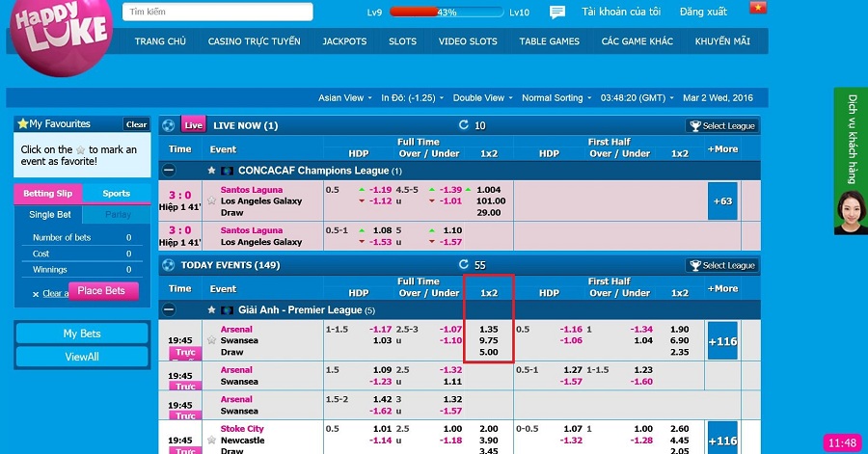868x454 pixels.
Task: Click the X icon to clear all bets
Action: pos(36,293)
